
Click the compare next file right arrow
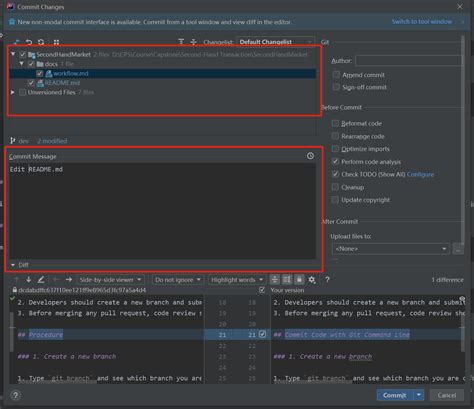tap(69, 279)
